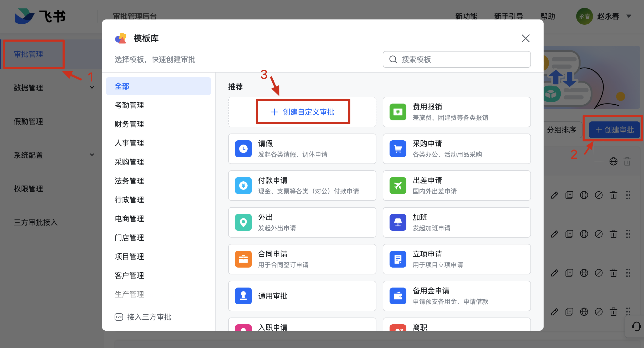Choose the 付款申请 template card

click(x=302, y=186)
